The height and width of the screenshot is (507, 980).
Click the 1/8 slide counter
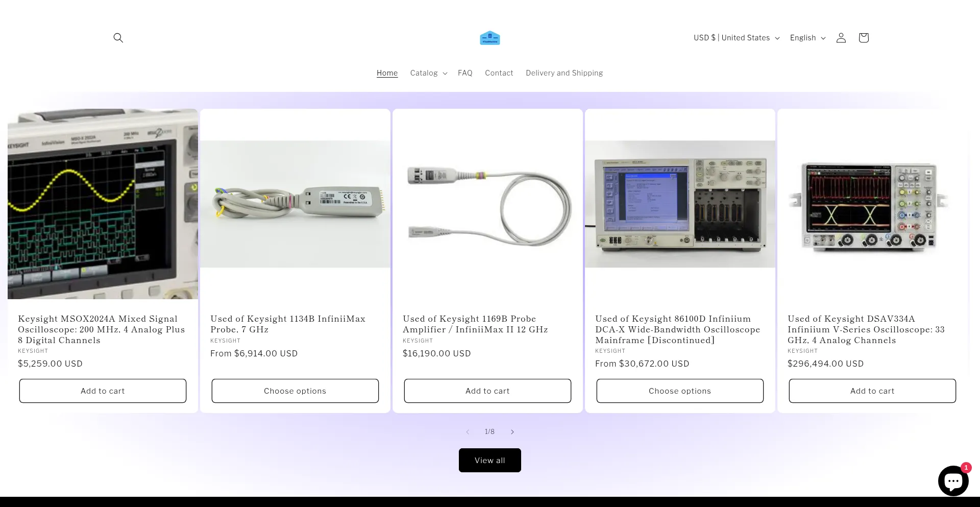coord(489,432)
